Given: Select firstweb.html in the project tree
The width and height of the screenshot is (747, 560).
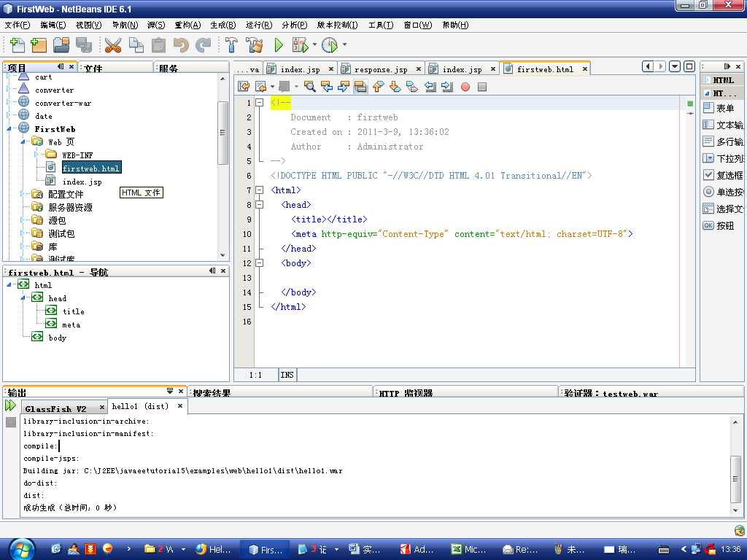Looking at the screenshot, I should pos(91,168).
